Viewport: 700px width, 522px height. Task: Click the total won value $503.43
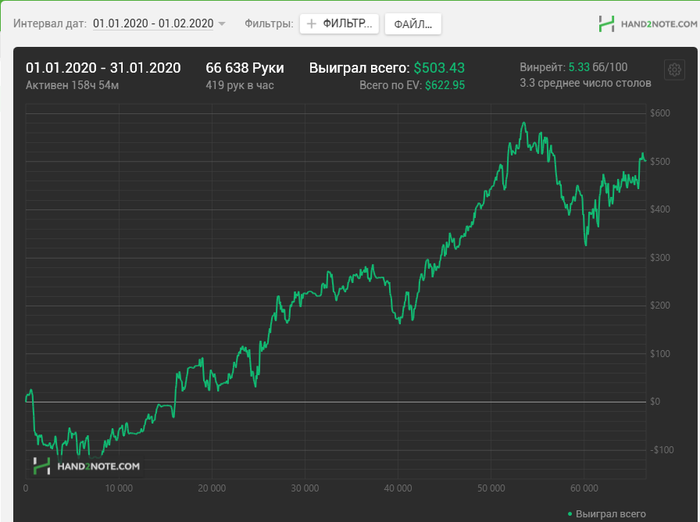pos(439,68)
